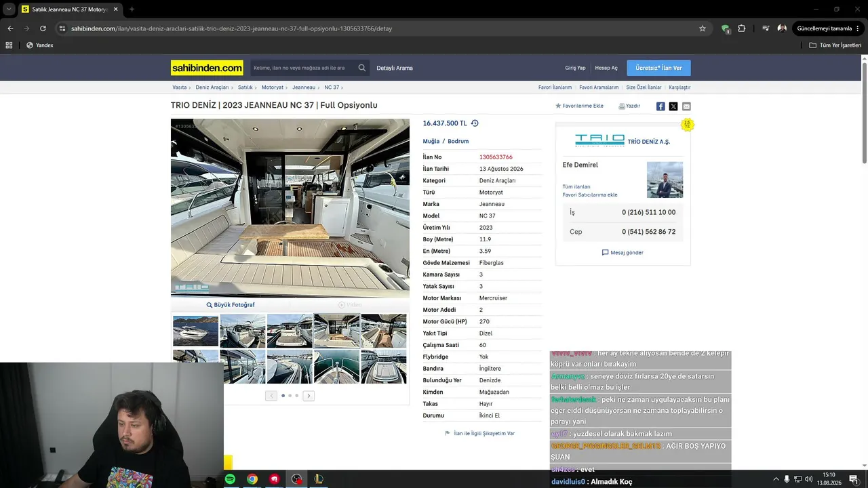Screen dimensions: 868x488
Task: Click Yazdır to print the listing
Action: [629, 106]
